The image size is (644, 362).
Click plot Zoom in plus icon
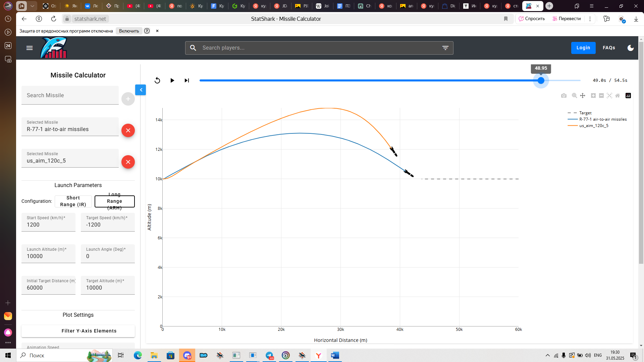(x=593, y=96)
